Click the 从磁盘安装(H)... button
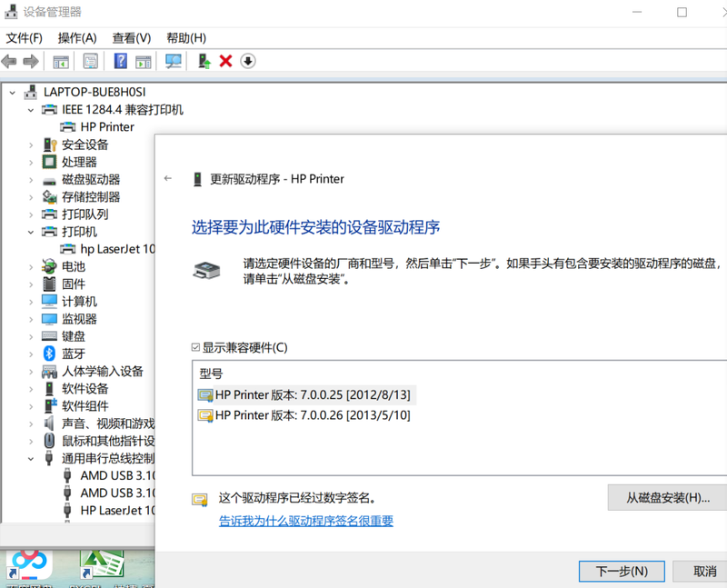Image resolution: width=727 pixels, height=588 pixels. 667,498
